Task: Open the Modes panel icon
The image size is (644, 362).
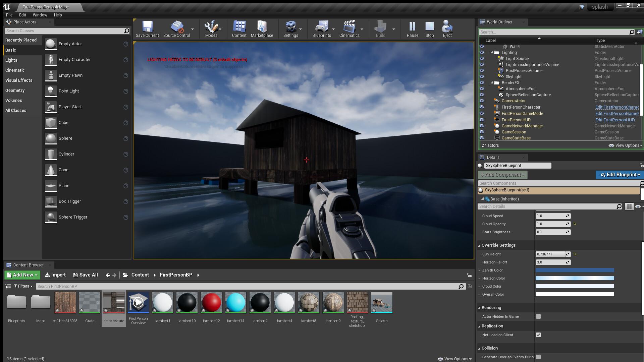Action: [x=211, y=27]
